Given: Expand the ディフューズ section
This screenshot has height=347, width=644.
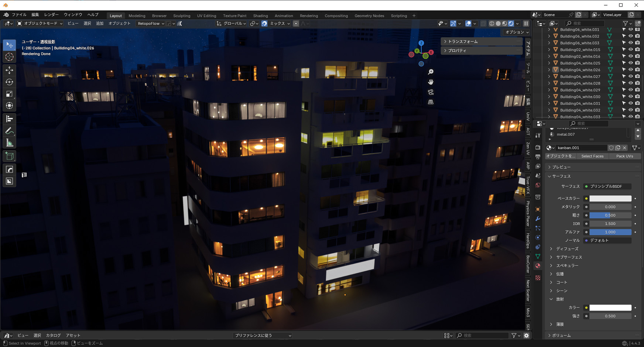Looking at the screenshot, I should [x=567, y=249].
